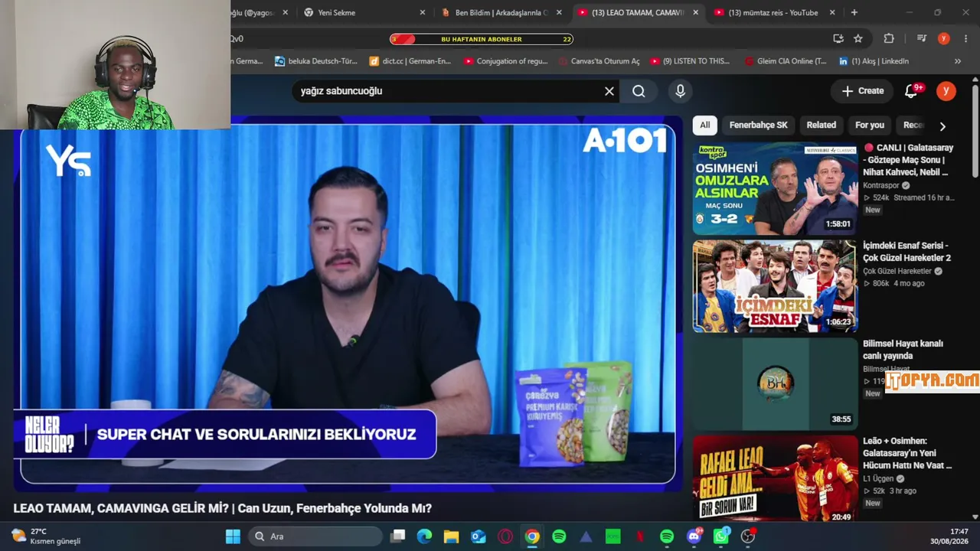Start voice search with the microphone icon
The image size is (980, 551).
coord(680,91)
